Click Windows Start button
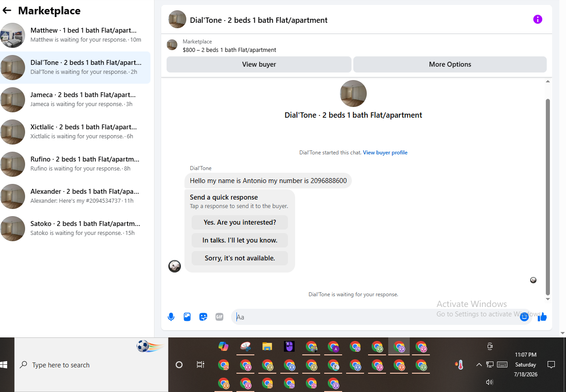 [4, 365]
